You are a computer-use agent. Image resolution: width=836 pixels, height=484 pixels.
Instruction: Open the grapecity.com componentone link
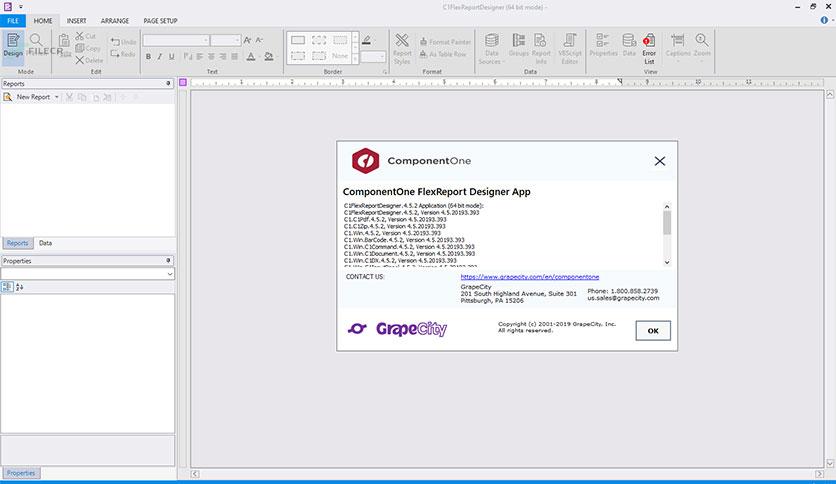click(x=529, y=277)
